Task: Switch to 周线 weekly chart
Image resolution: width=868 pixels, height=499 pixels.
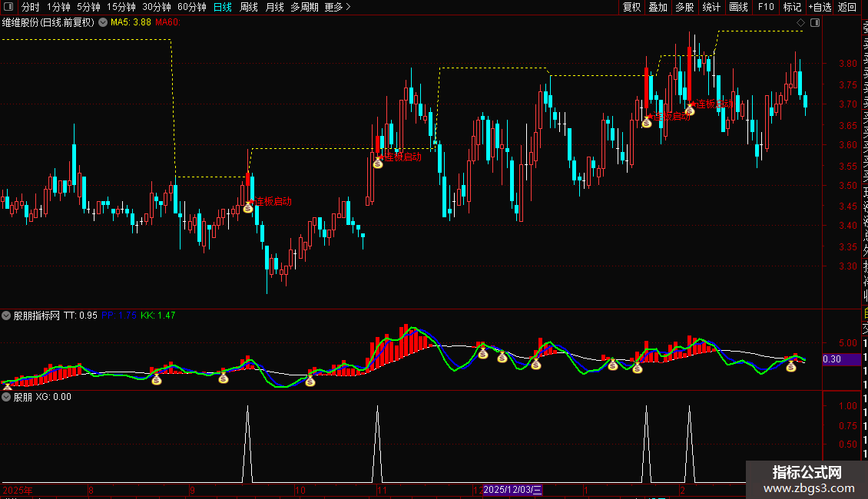Action: (x=249, y=7)
